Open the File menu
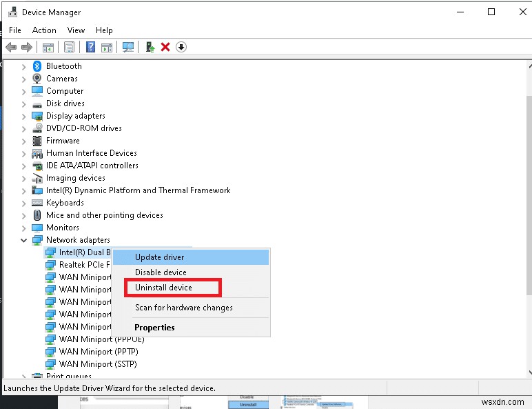 (15, 30)
